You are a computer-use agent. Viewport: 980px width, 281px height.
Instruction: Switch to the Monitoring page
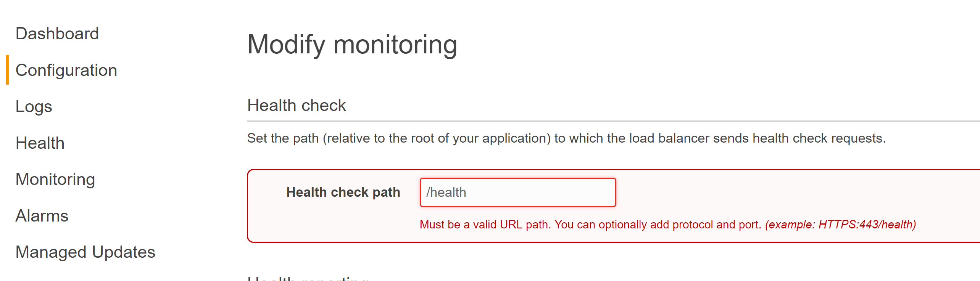(x=55, y=179)
